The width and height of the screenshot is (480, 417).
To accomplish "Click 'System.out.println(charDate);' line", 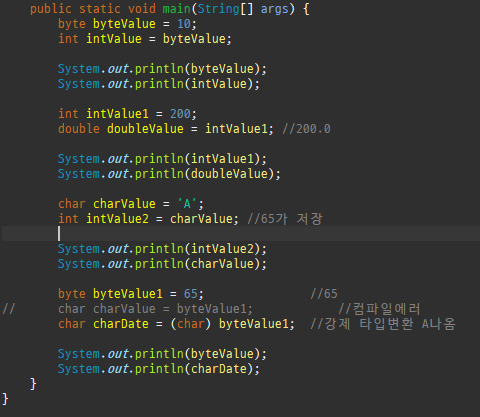I will click(x=159, y=369).
